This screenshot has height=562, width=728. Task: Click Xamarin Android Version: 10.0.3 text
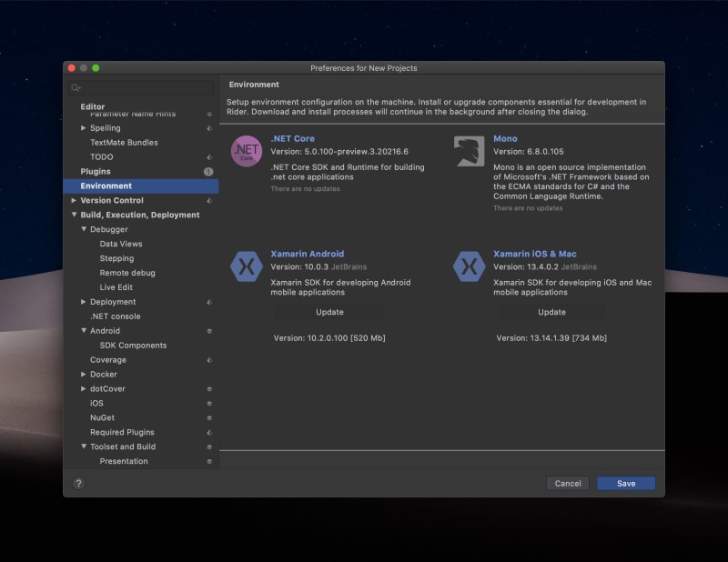(299, 266)
